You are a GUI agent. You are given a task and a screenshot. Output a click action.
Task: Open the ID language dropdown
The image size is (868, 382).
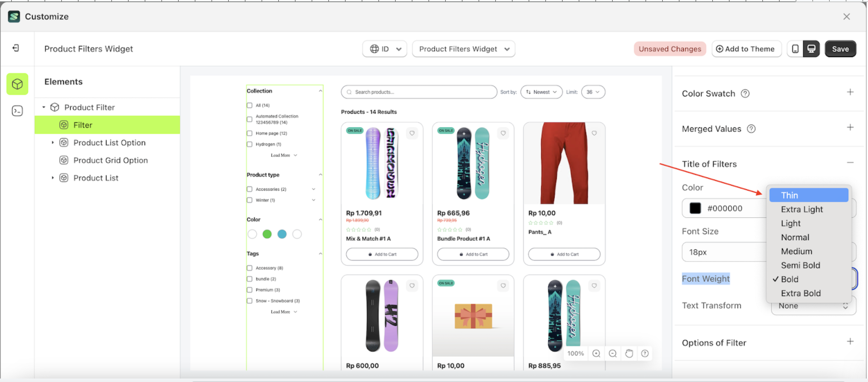tap(385, 49)
